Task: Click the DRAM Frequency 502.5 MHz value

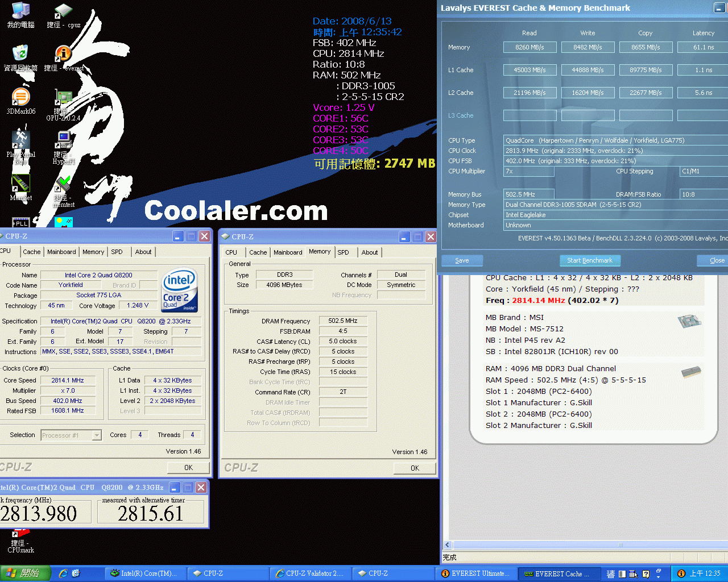Action: (x=343, y=321)
